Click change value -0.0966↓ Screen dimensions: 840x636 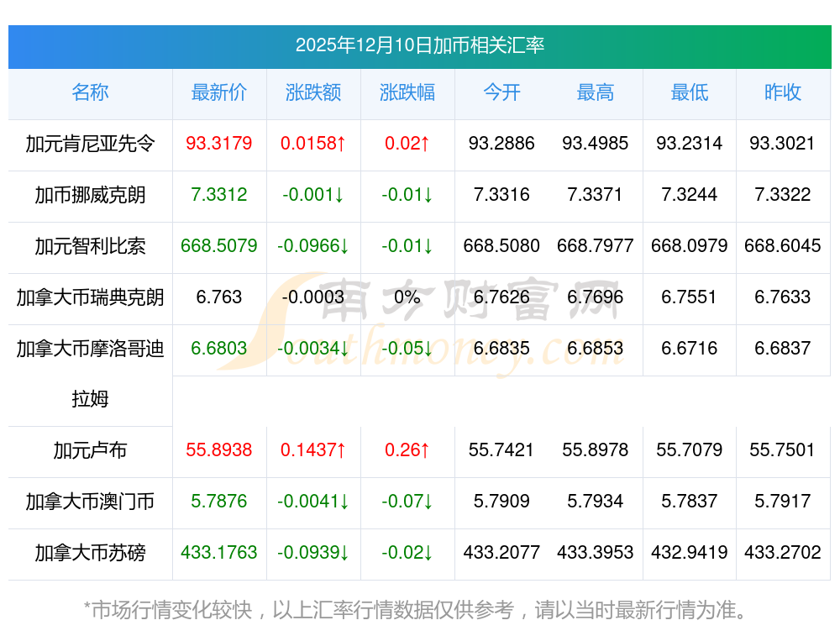pos(313,246)
